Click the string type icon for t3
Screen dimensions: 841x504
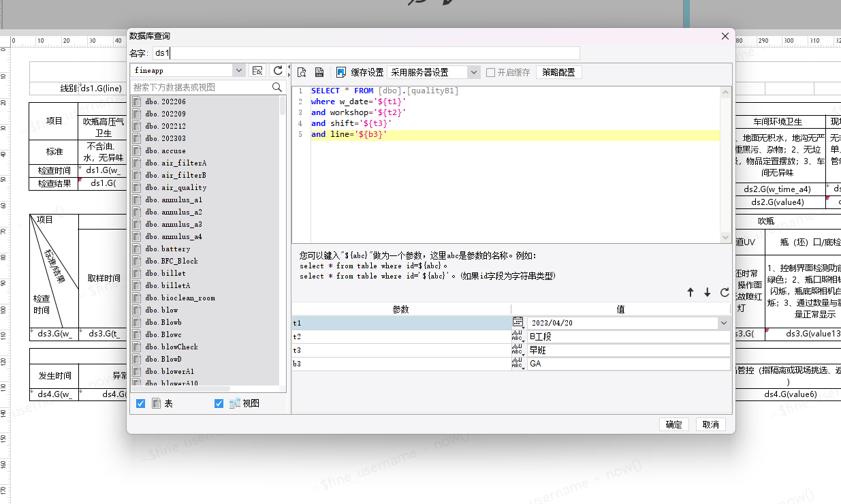[518, 350]
